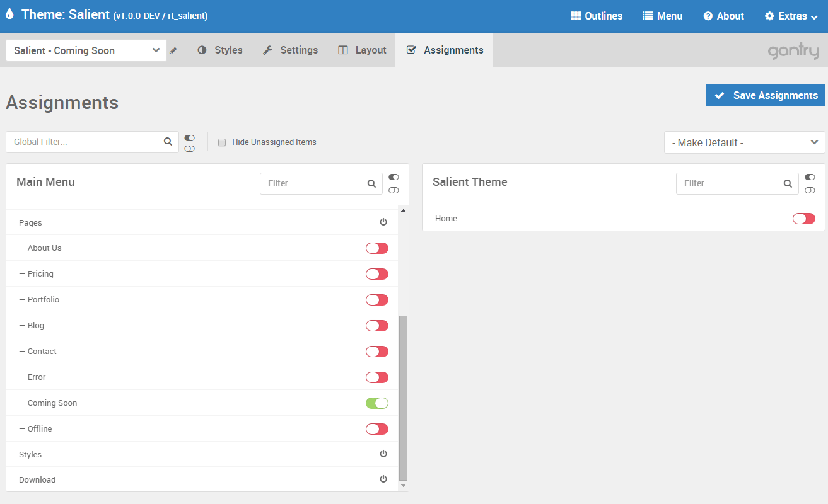Viewport: 828px width, 504px height.
Task: Click the scrollbar up arrow in Main Menu
Action: click(404, 210)
